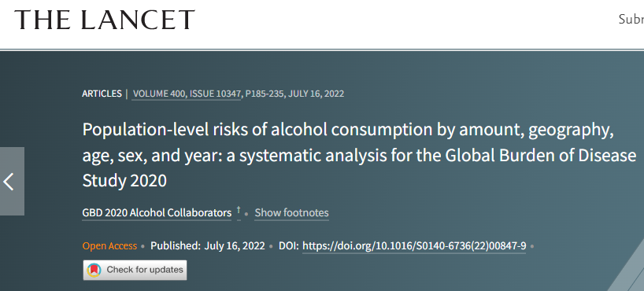Open GBD 2020 Alcohol Collaborators author details
This screenshot has width=644, height=291.
click(x=157, y=213)
